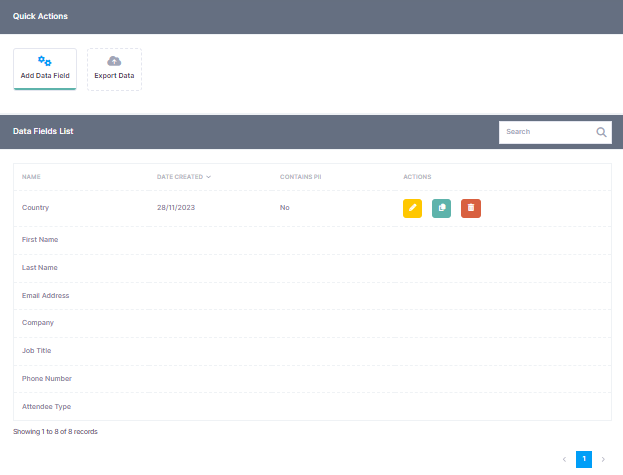Click the Contains PII column header
The width and height of the screenshot is (623, 475).
click(x=300, y=177)
